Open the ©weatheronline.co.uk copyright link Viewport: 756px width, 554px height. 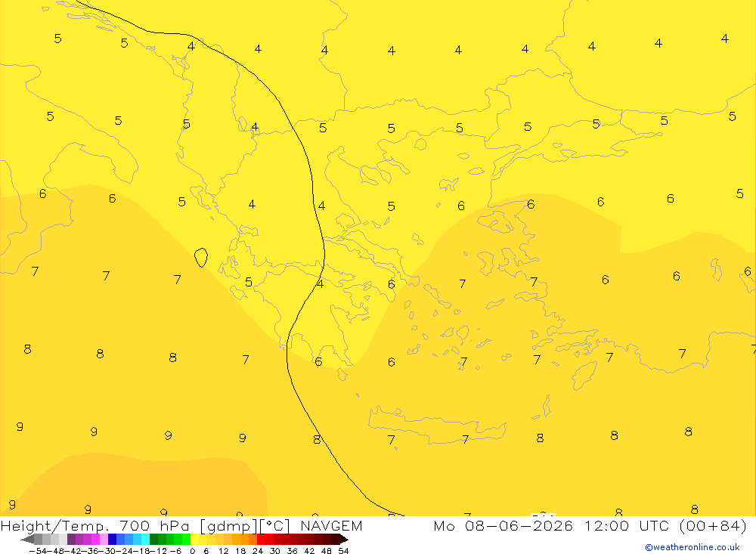692,547
